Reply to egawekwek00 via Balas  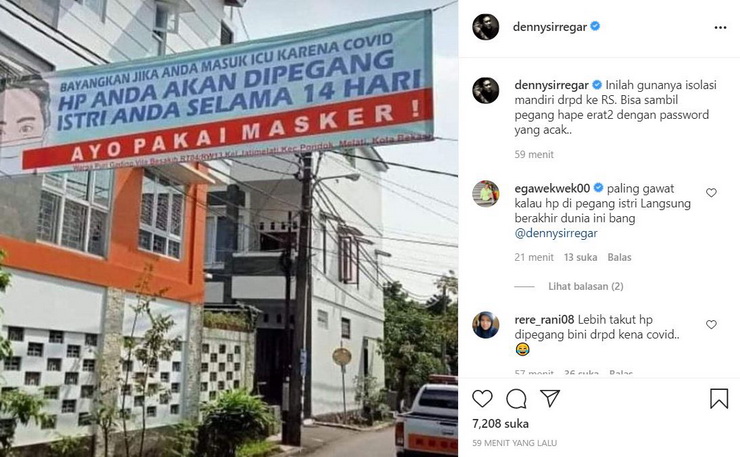(619, 257)
